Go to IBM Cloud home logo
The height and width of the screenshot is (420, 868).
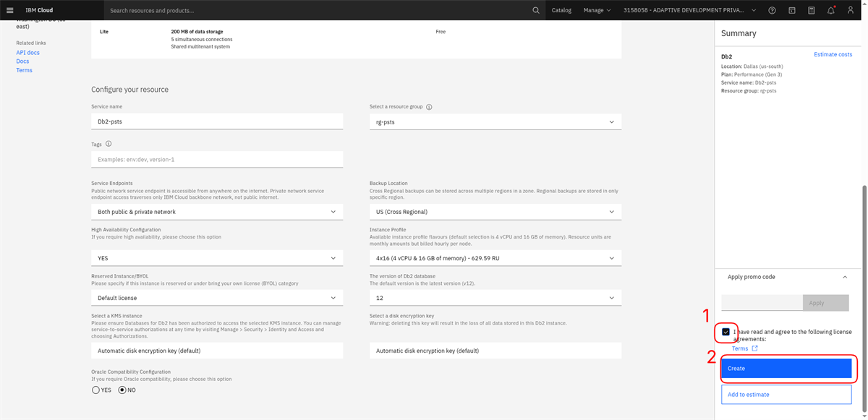(39, 10)
